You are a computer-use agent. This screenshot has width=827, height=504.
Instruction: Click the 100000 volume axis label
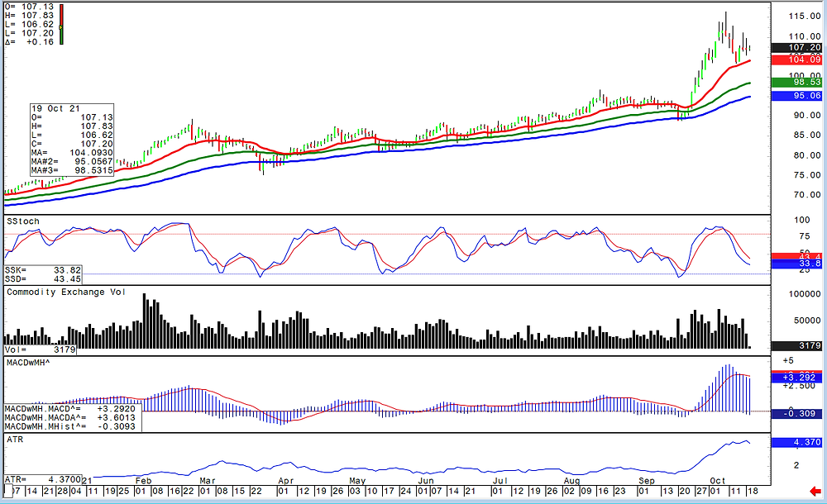[x=805, y=294]
